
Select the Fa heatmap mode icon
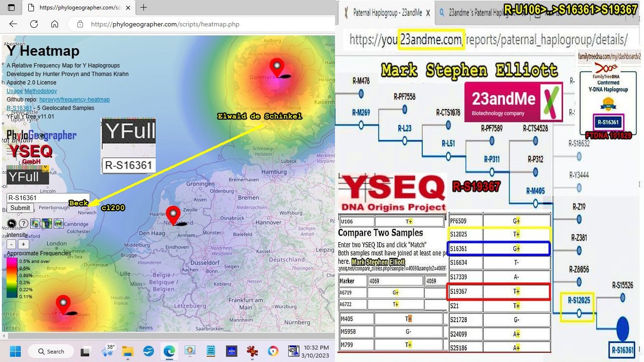point(35,223)
